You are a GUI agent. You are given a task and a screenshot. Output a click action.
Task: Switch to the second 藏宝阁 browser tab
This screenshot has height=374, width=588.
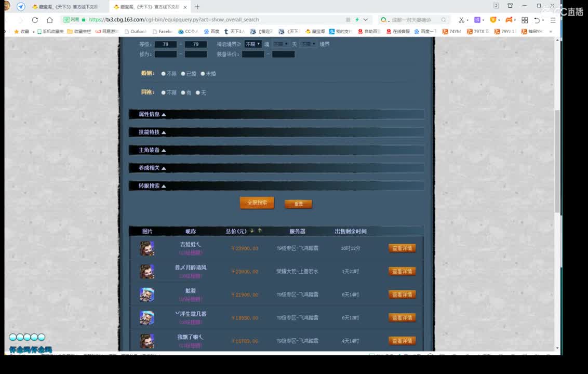(x=145, y=7)
